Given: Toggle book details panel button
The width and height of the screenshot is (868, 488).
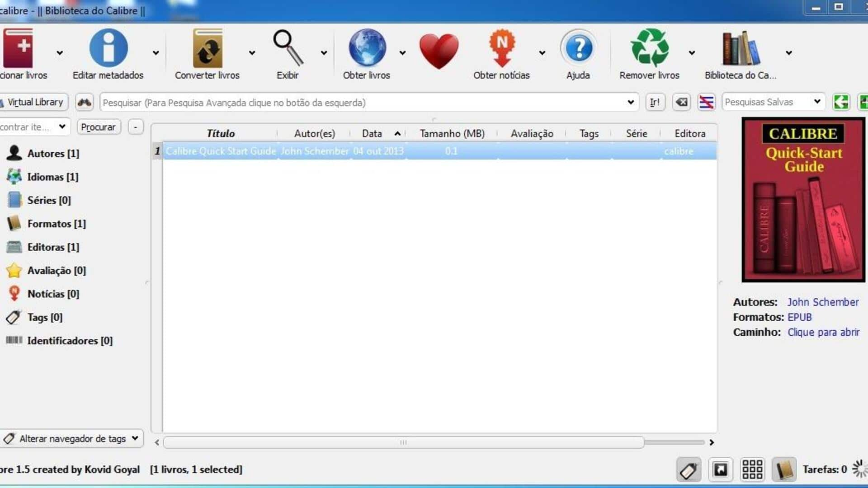Looking at the screenshot, I should click(784, 470).
